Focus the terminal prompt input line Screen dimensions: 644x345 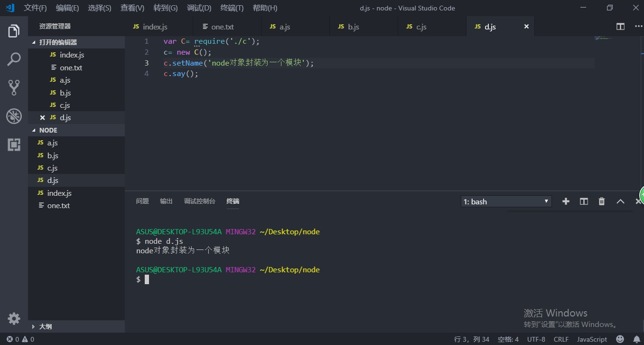tap(142, 279)
